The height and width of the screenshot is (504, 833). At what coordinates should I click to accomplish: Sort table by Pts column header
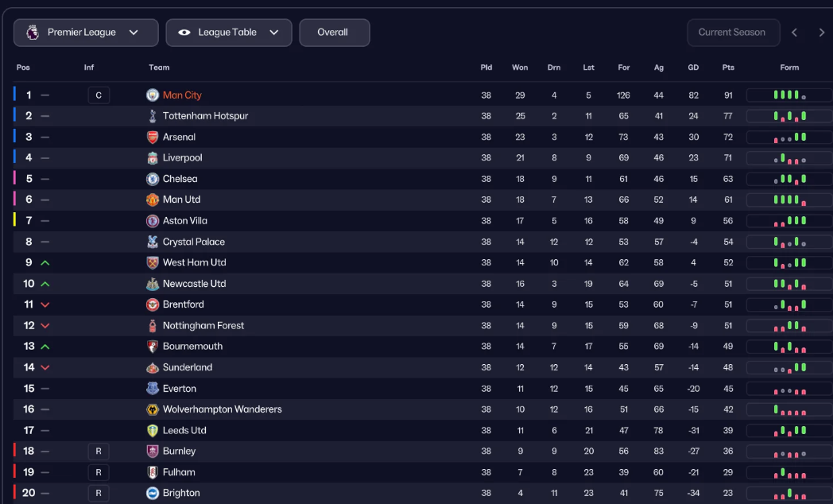coord(728,68)
